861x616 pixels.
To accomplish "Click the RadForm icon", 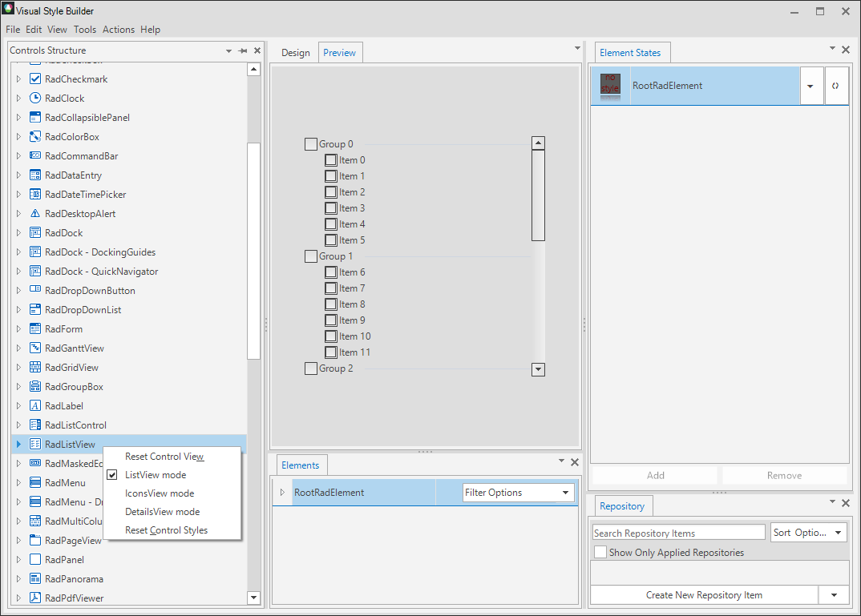I will [35, 328].
